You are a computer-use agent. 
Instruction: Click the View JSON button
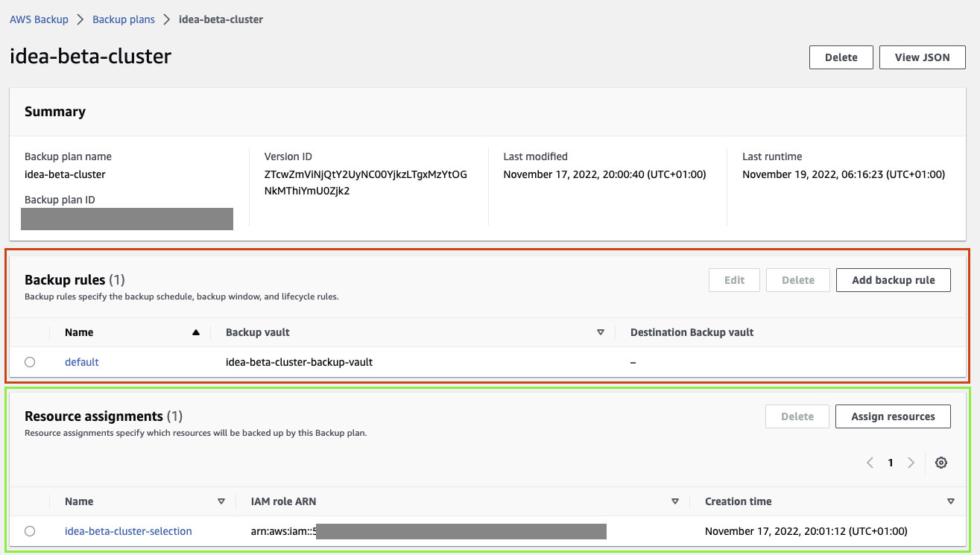[x=922, y=57]
